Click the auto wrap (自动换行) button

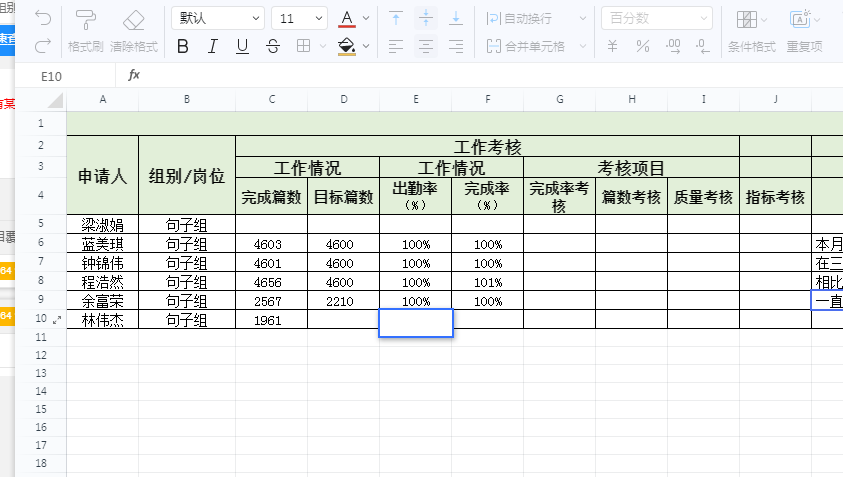pos(519,18)
